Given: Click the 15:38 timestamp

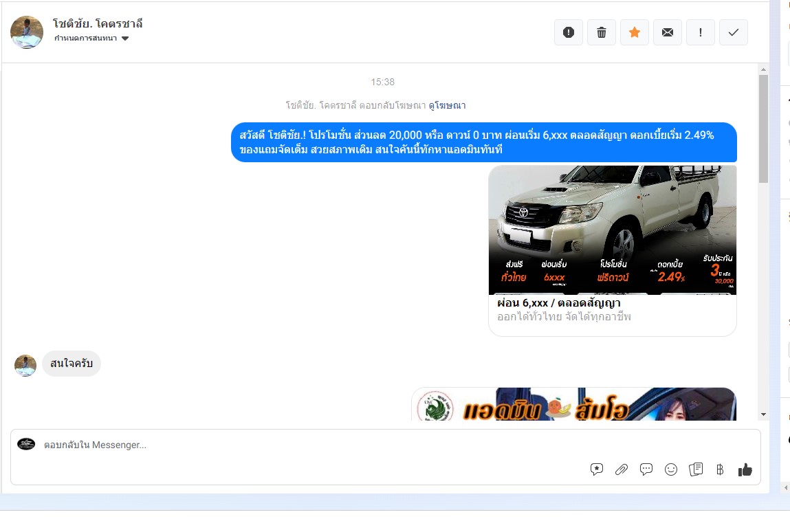Looking at the screenshot, I should coord(383,82).
